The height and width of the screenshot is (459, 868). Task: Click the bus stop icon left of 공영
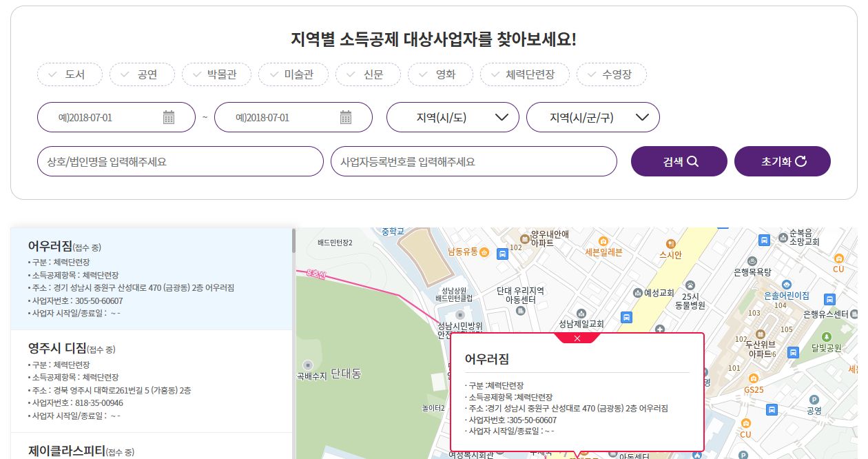coord(772,409)
